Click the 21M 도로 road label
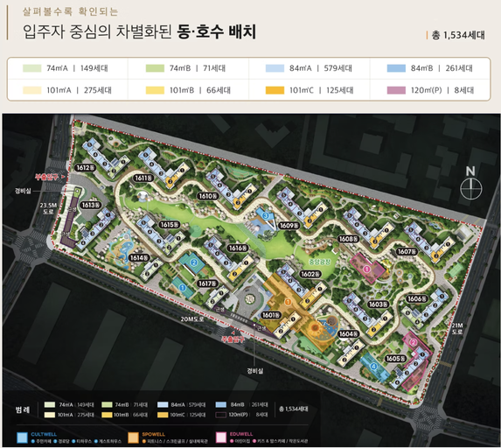This screenshot has height=448, width=501. (457, 328)
